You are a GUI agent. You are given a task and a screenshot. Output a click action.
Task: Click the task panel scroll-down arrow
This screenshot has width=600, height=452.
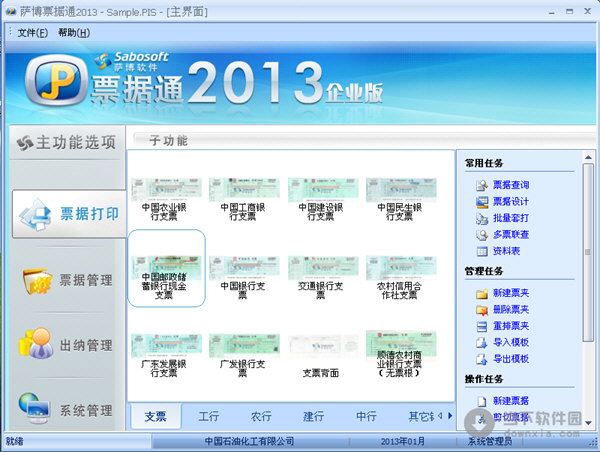[x=588, y=423]
